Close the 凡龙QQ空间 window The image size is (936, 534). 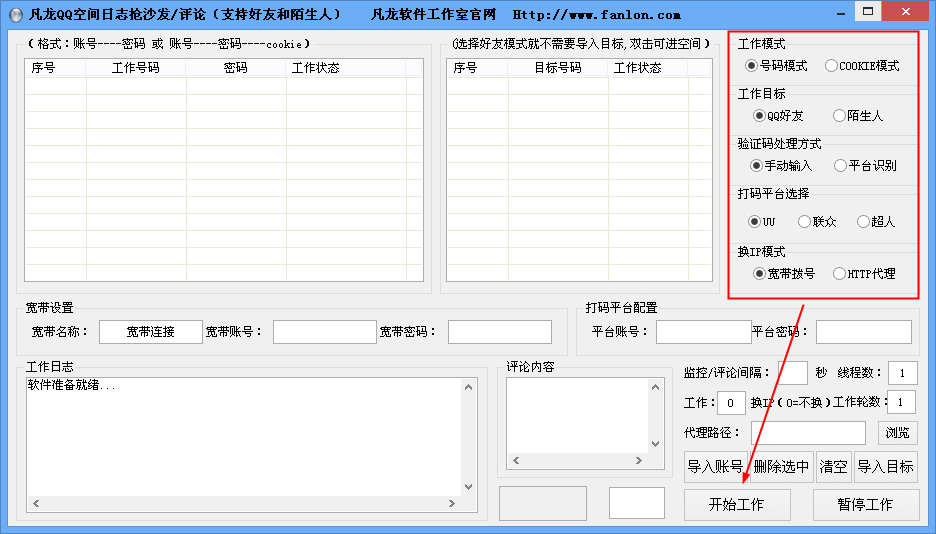coord(906,11)
